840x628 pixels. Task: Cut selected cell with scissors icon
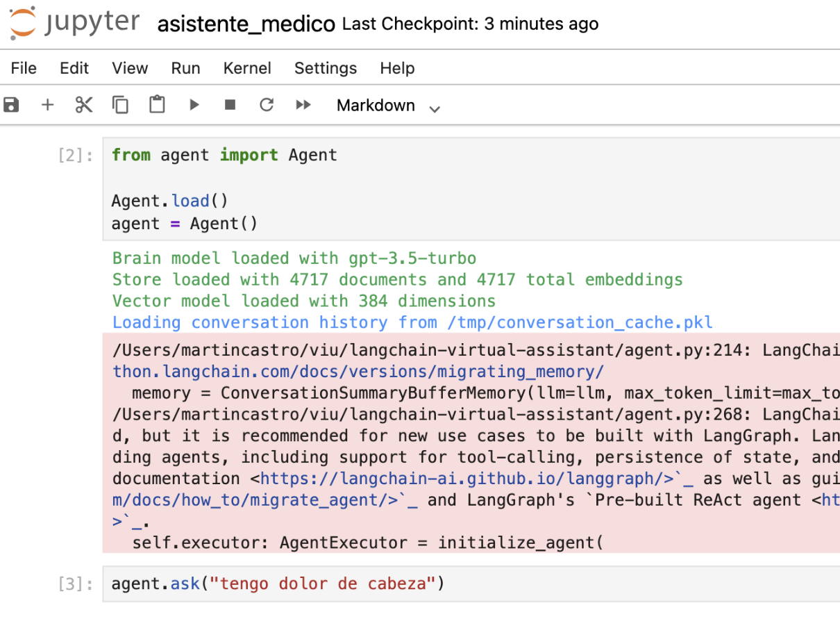(84, 105)
